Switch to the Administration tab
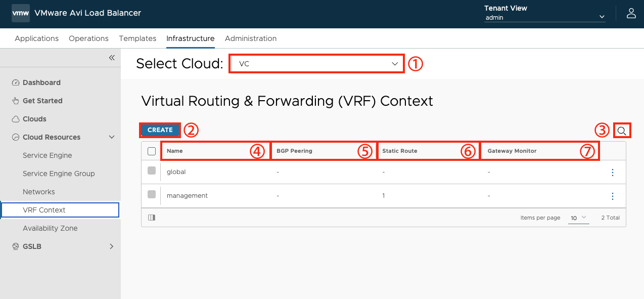This screenshot has width=644, height=299. pyautogui.click(x=251, y=38)
